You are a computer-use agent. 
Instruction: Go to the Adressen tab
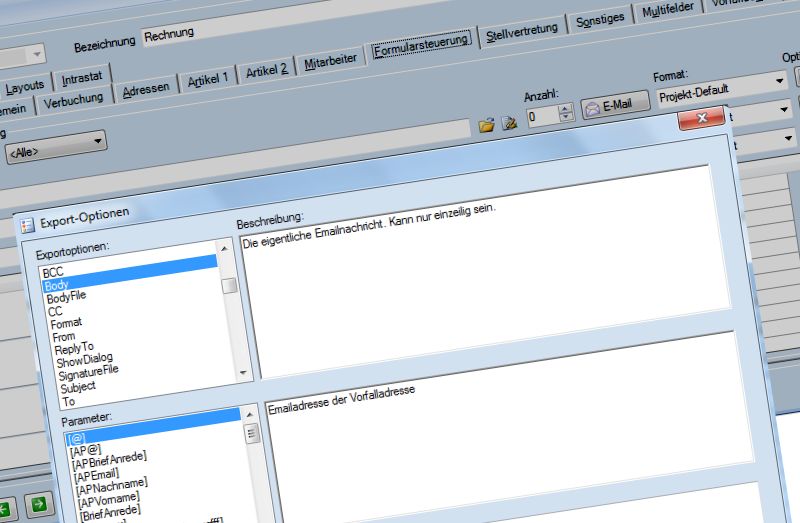click(x=146, y=90)
